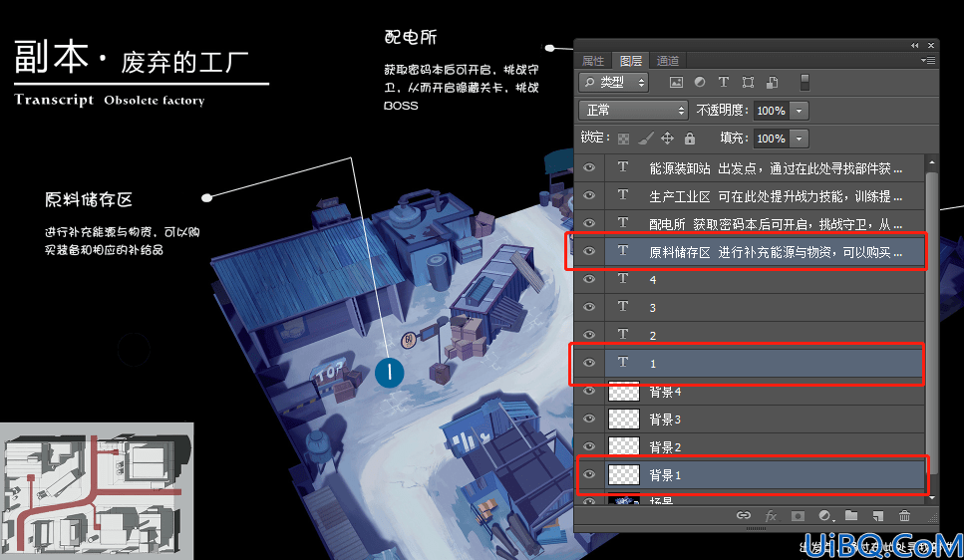Toggle visibility of text layer 2

pos(589,335)
